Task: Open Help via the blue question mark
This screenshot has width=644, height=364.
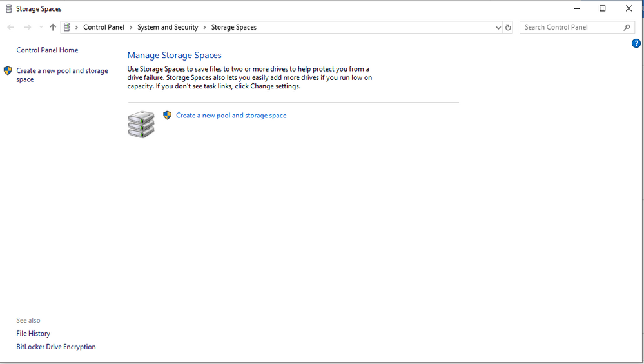Action: [x=636, y=43]
